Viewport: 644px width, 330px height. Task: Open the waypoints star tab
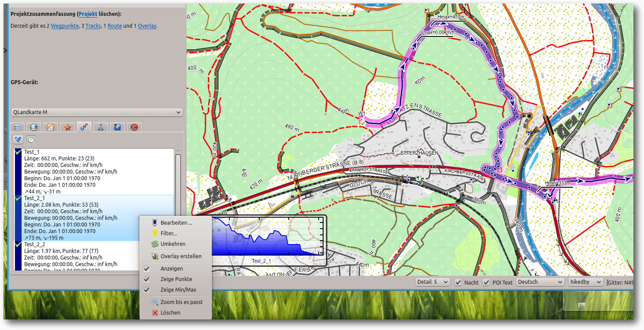[68, 127]
